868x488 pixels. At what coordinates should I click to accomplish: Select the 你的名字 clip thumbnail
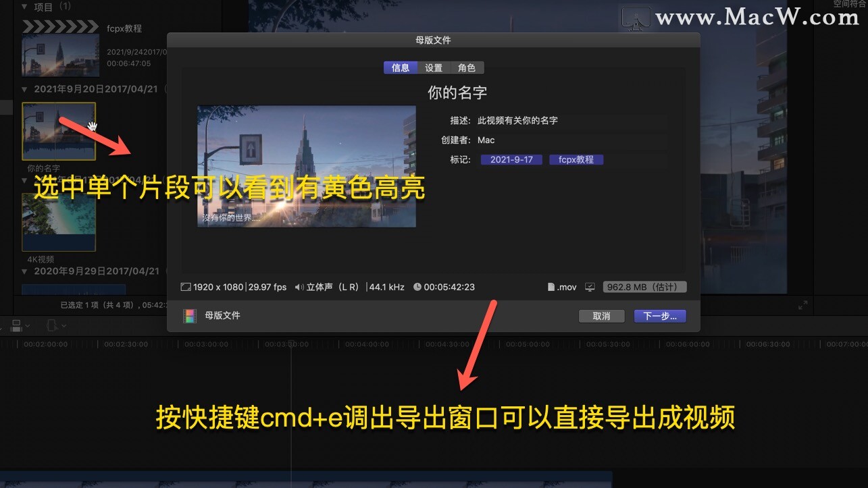59,132
